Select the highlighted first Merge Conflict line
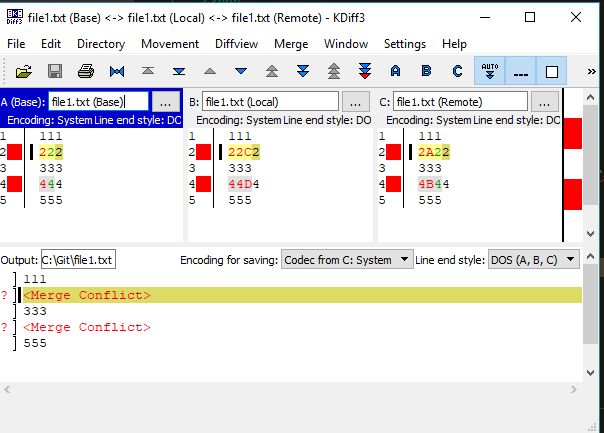604x433 pixels. click(302, 295)
